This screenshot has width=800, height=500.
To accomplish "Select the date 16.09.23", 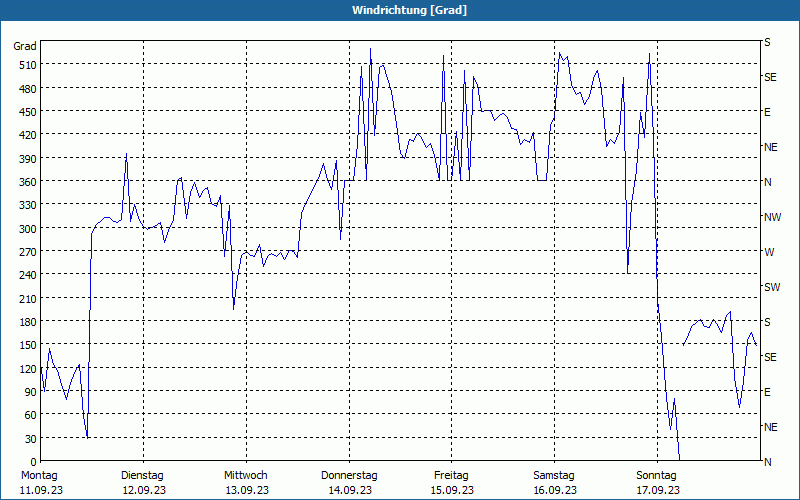I will coord(555,490).
